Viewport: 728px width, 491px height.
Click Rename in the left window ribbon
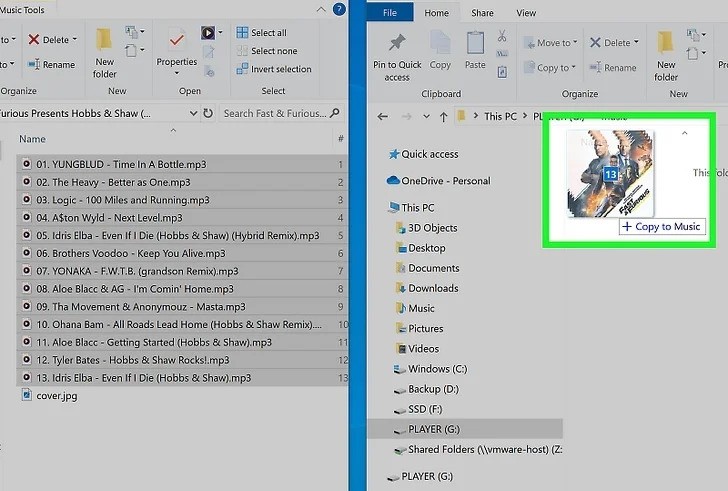click(51, 65)
